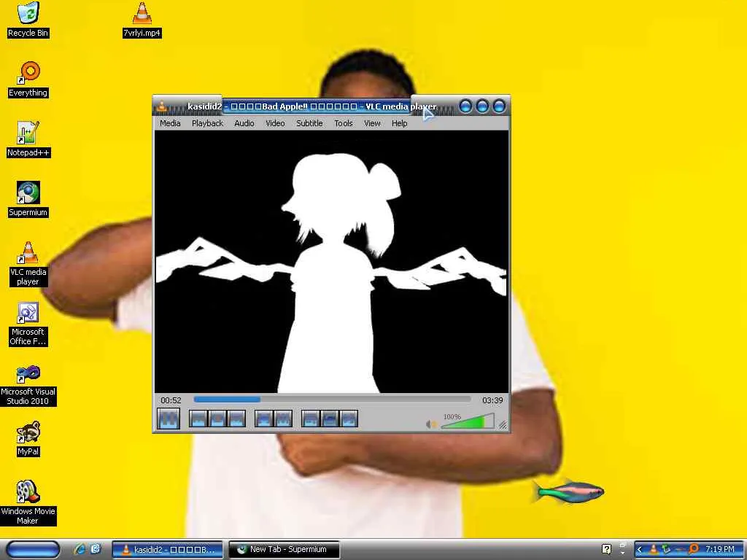
Task: Select the Notepad++ desktop shortcut
Action: pos(28,139)
